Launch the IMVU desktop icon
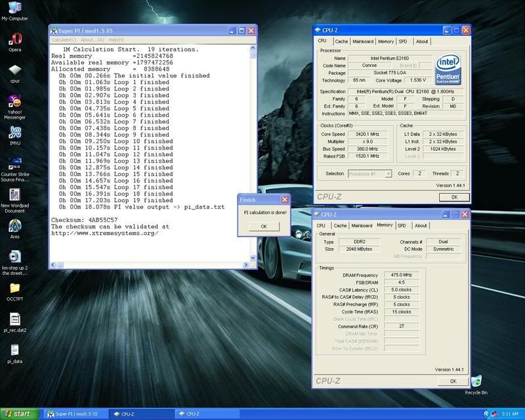The image size is (525, 420). [x=14, y=132]
